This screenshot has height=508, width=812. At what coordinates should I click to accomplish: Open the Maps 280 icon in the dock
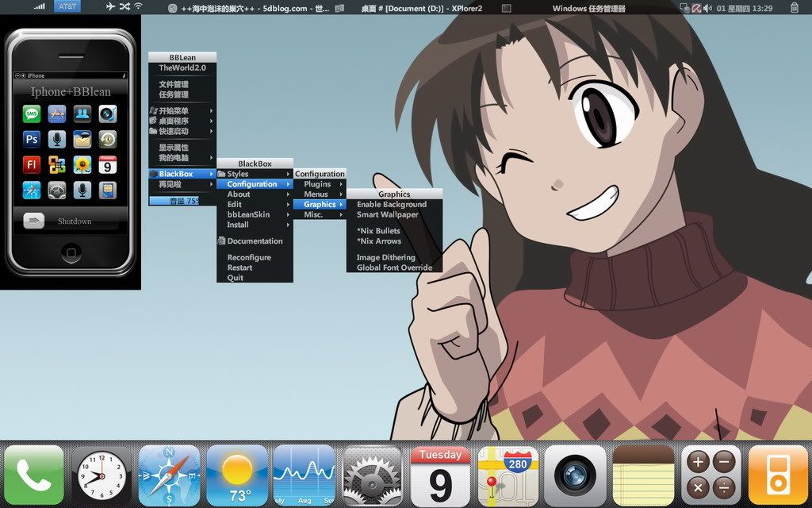[508, 475]
